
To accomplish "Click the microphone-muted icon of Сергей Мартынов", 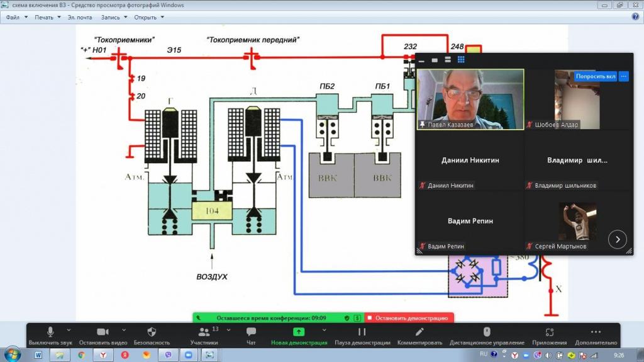I will (x=530, y=246).
